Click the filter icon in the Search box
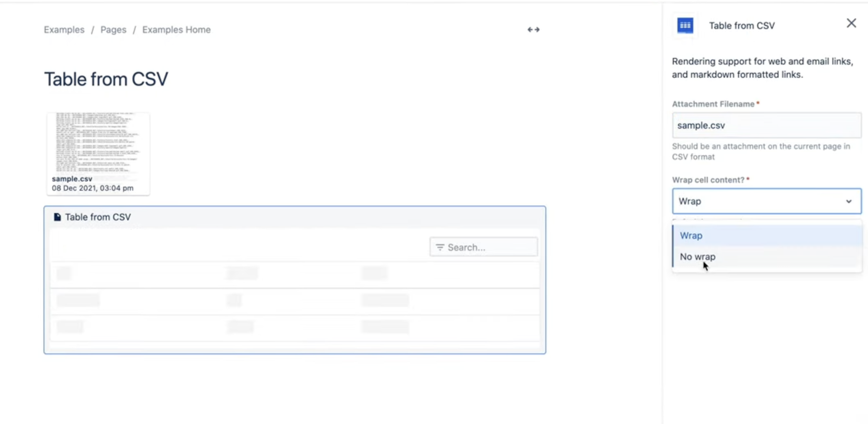 tap(440, 247)
